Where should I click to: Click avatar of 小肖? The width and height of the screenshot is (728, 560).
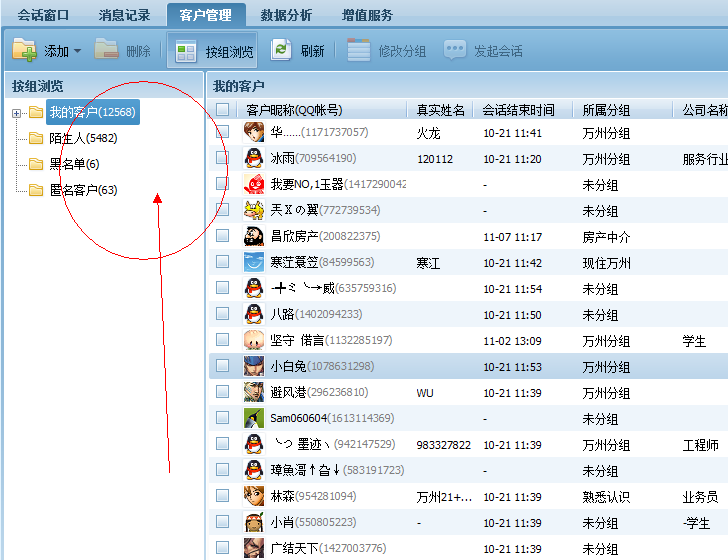pyautogui.click(x=254, y=522)
